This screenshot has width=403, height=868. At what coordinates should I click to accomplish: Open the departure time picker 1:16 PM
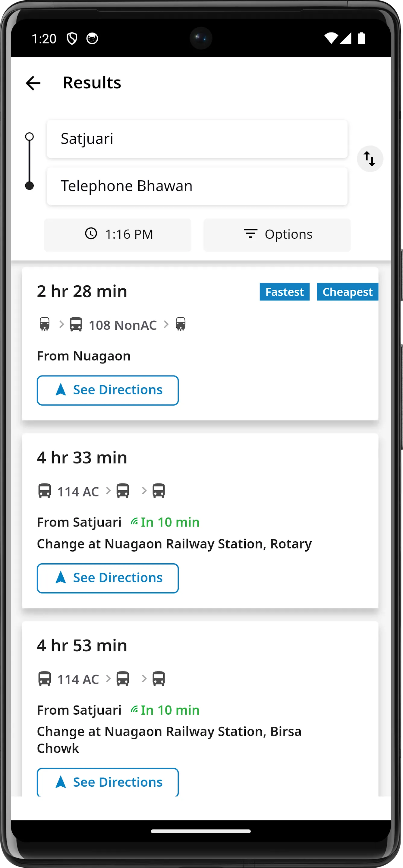118,234
